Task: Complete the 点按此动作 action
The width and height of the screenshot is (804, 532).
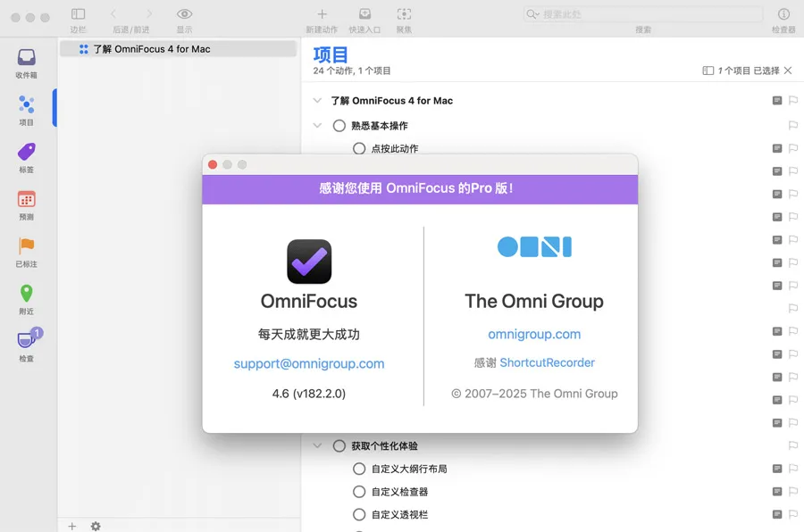Action: [359, 149]
